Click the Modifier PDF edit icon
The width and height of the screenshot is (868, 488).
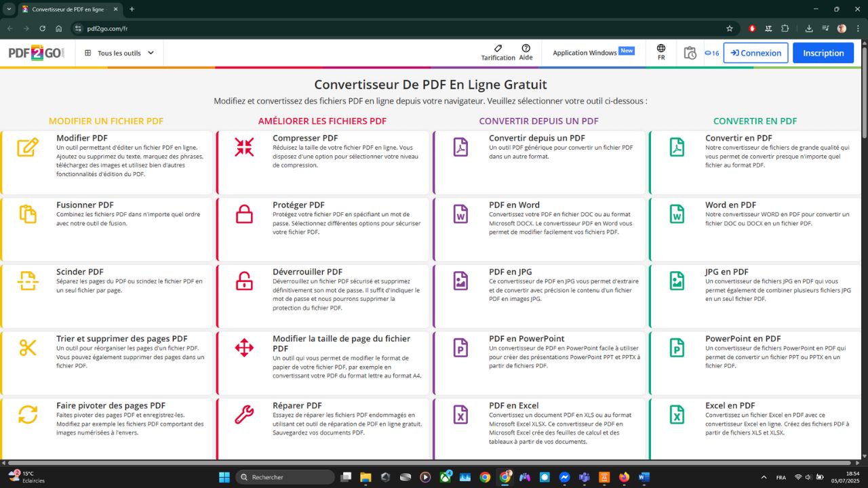28,147
